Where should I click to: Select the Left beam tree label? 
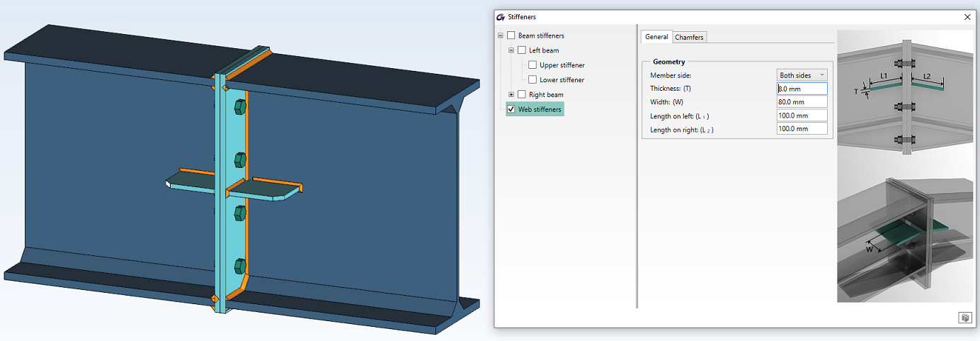(x=544, y=50)
